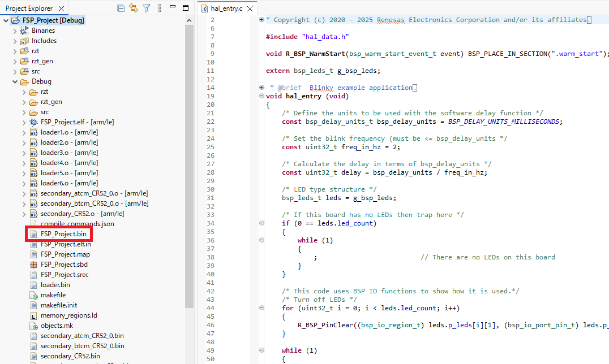Collapse all items in Project Explorer
The image size is (609, 364).
(x=121, y=8)
